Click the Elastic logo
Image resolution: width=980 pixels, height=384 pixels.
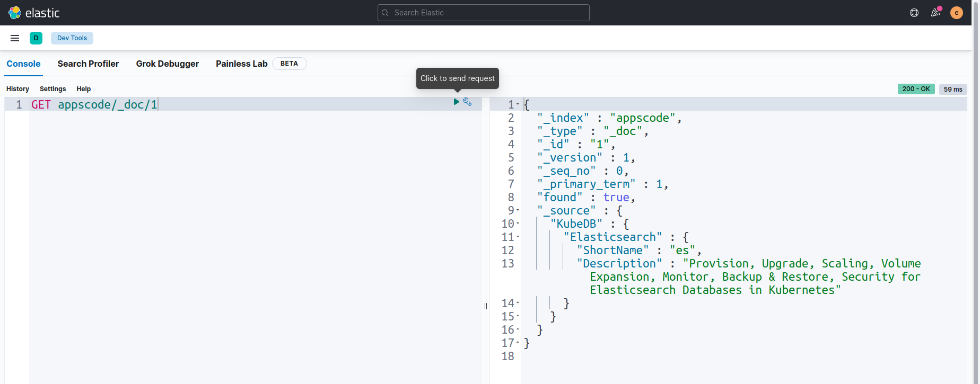(x=34, y=13)
